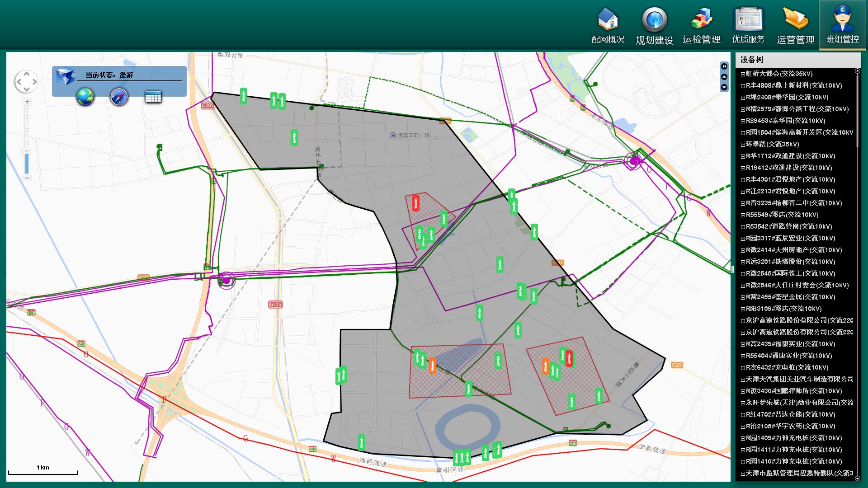The image size is (868, 488).
Task: Open the 运营管理 section
Action: (x=795, y=25)
